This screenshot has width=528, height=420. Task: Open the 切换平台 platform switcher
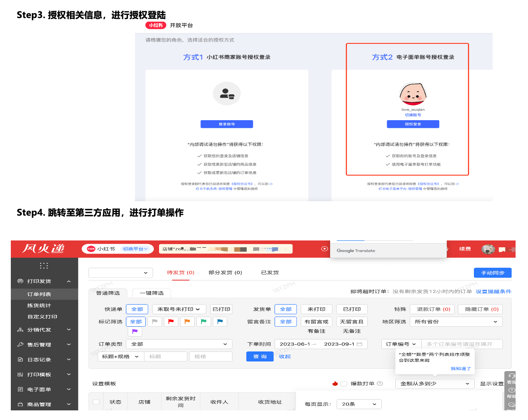pyautogui.click(x=135, y=249)
